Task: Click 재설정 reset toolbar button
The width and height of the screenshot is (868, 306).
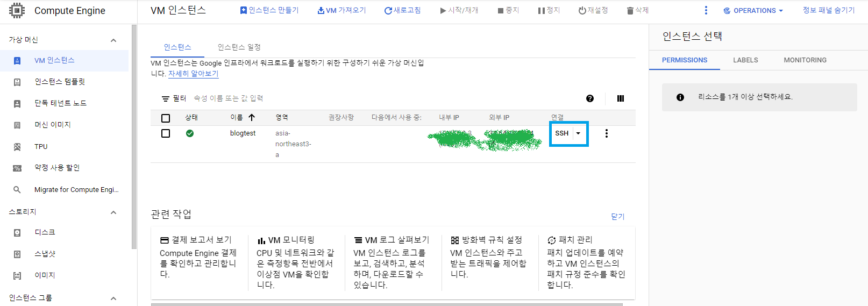Action: tap(593, 10)
